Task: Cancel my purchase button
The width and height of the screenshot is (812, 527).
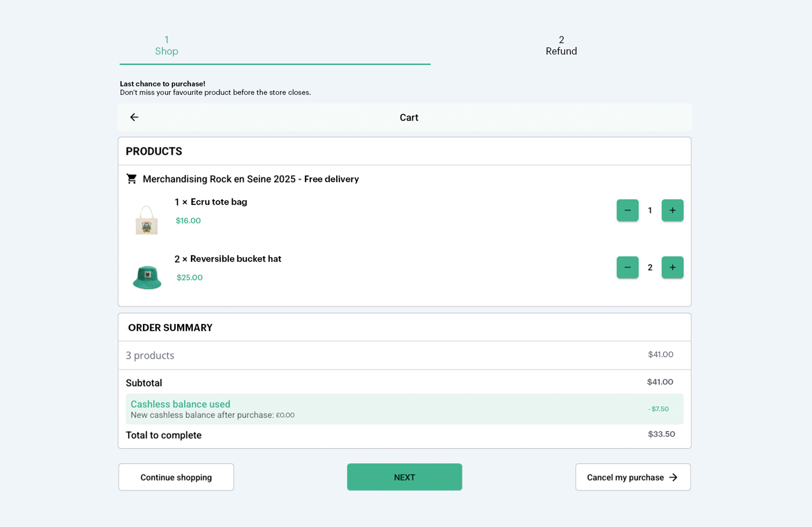Action: [x=633, y=477]
